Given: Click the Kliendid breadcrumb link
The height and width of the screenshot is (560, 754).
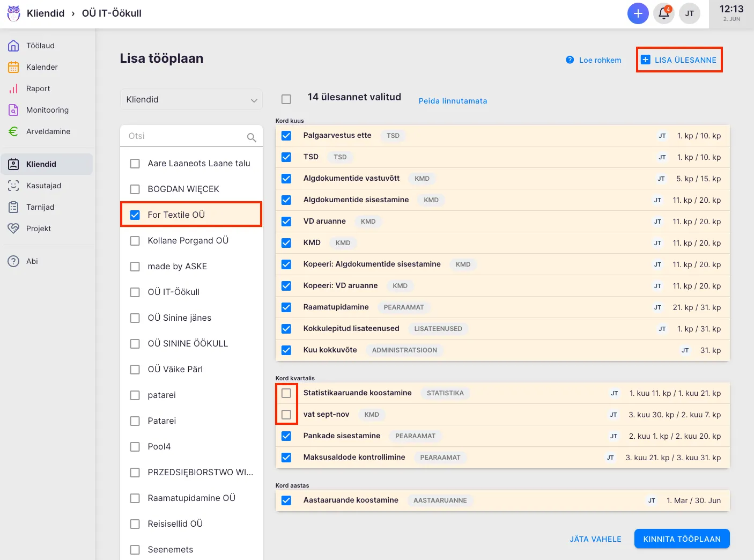Looking at the screenshot, I should point(46,13).
